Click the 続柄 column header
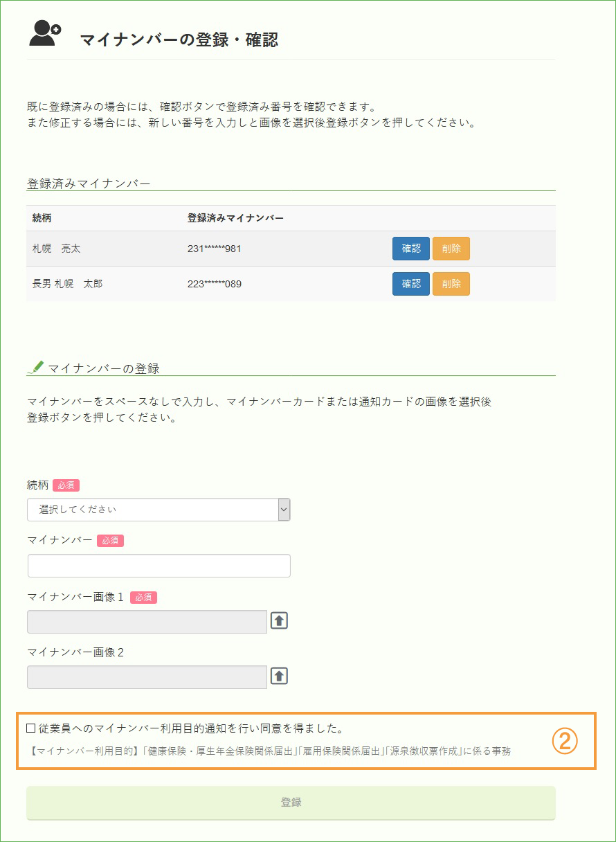Image resolution: width=616 pixels, height=842 pixels. (x=42, y=218)
